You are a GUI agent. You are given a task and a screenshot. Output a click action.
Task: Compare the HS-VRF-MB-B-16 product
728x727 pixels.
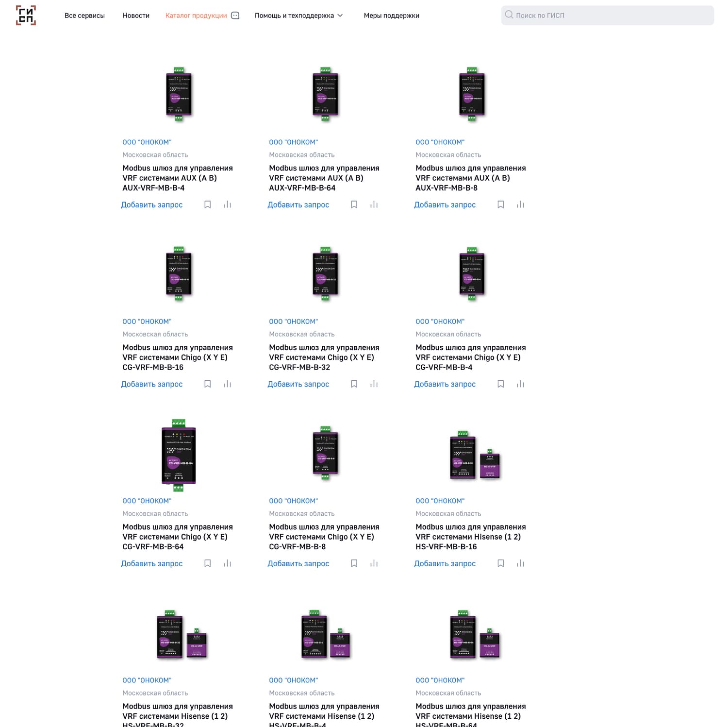520,563
